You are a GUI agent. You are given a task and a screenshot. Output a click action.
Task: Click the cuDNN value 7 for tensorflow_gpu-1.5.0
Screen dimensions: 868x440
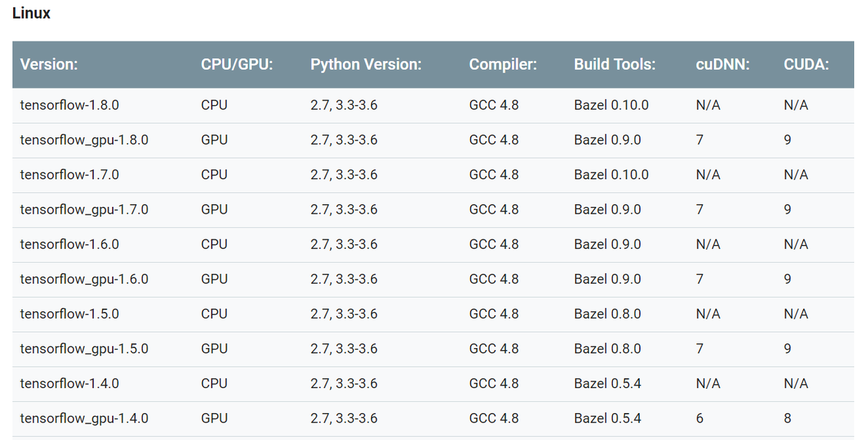[699, 349]
